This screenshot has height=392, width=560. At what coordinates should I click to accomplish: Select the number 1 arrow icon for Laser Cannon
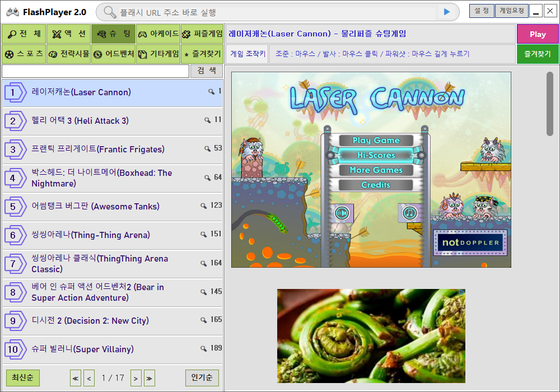point(15,92)
